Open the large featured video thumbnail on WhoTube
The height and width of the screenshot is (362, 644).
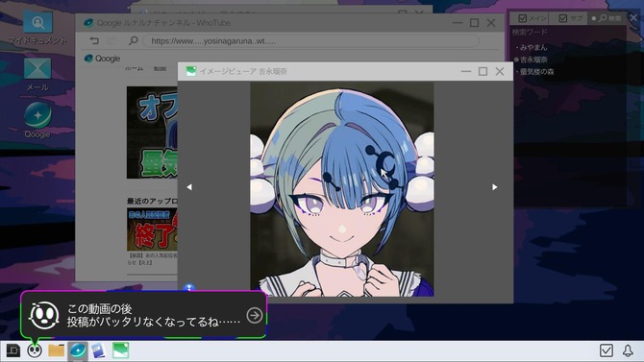click(152, 133)
